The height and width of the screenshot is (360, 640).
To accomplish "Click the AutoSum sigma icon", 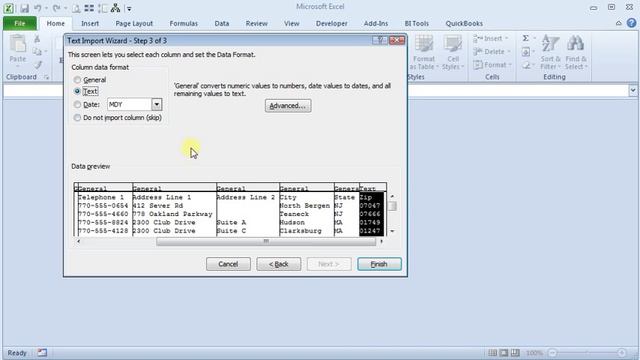I will [x=526, y=38].
